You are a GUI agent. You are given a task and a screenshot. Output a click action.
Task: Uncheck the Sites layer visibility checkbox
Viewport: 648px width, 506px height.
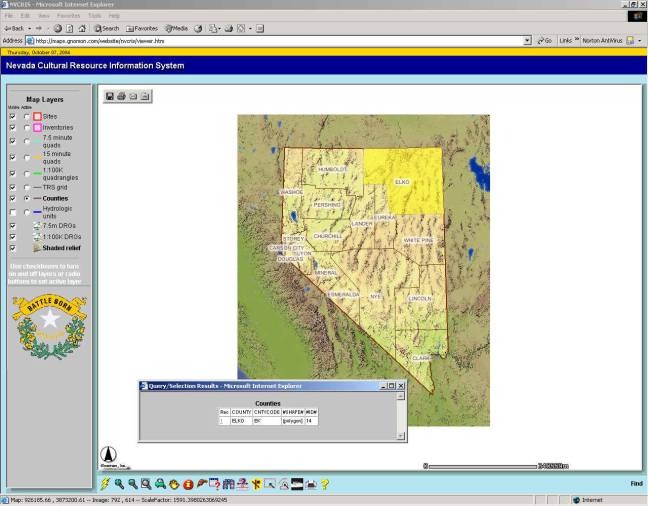tap(12, 116)
